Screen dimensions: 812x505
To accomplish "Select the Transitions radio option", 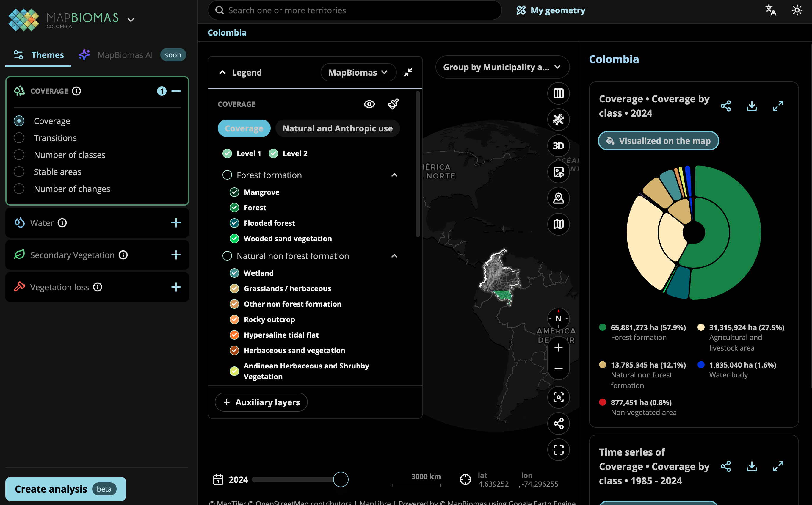I will click(19, 138).
